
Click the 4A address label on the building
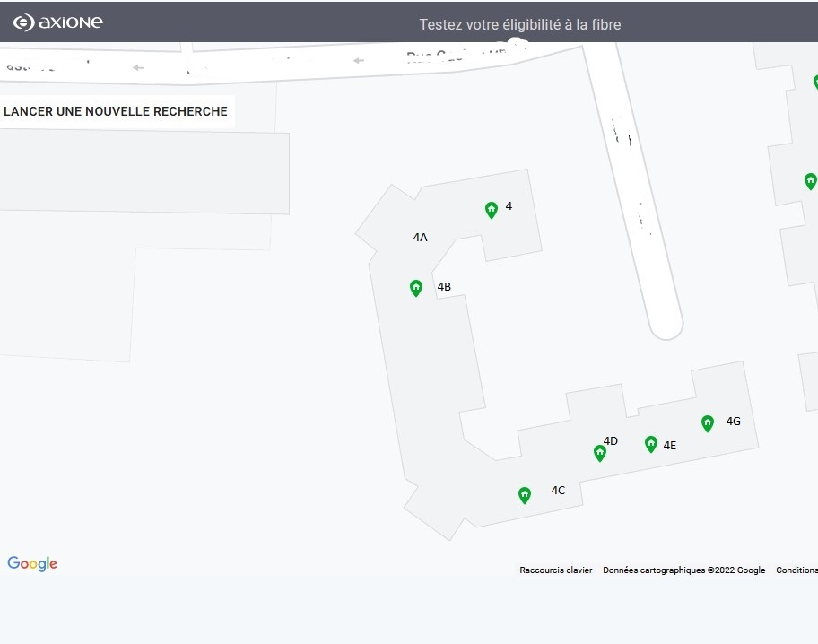pos(420,238)
